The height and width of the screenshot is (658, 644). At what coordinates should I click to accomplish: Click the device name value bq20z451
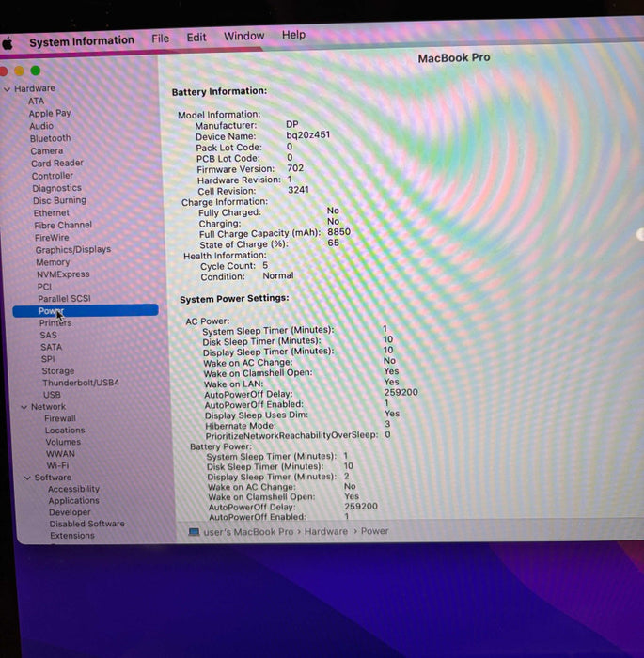point(307,135)
